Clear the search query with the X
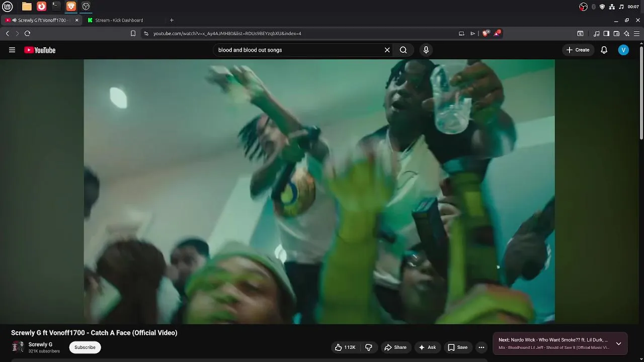 387,50
